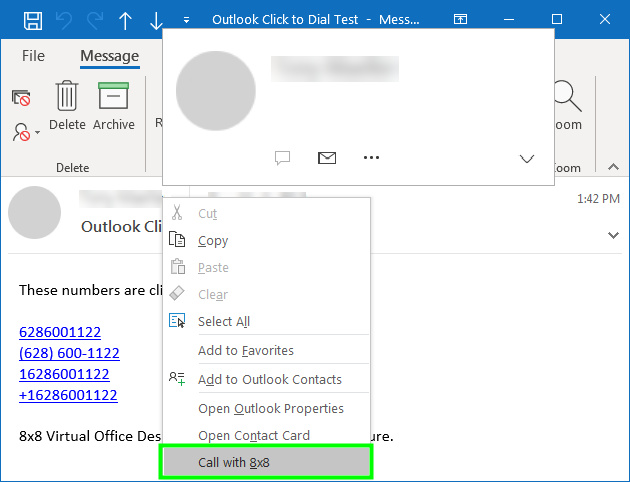Viewport: 630px width, 482px height.
Task: Open more options ellipsis on contact card
Action: point(371,157)
